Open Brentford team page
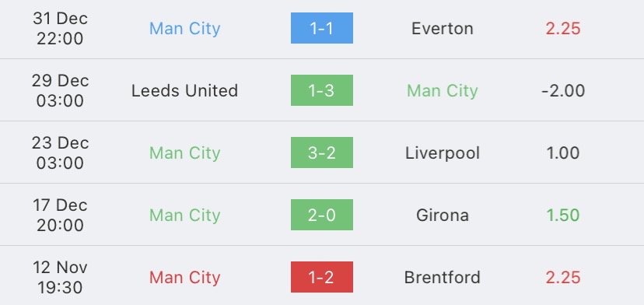Image resolution: width=644 pixels, height=305 pixels. [443, 278]
